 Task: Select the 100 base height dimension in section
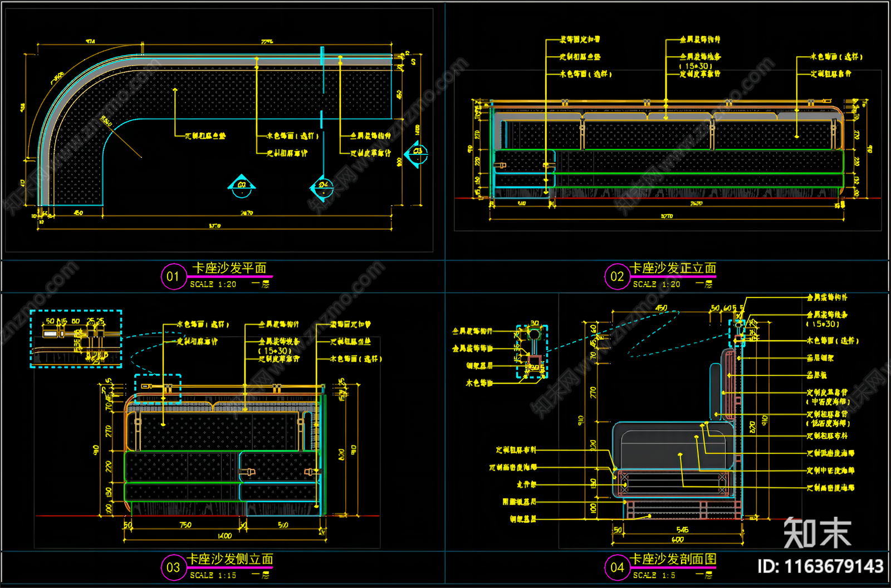point(594,508)
